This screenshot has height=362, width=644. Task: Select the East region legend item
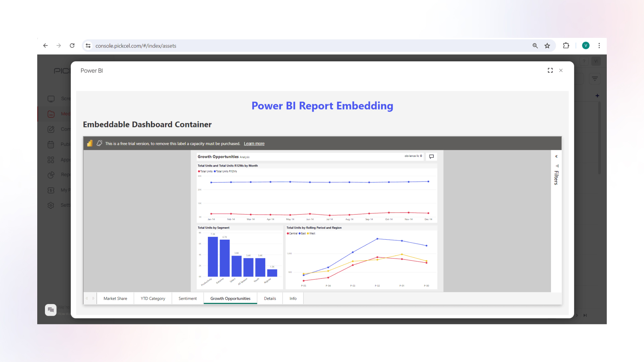[x=302, y=233]
